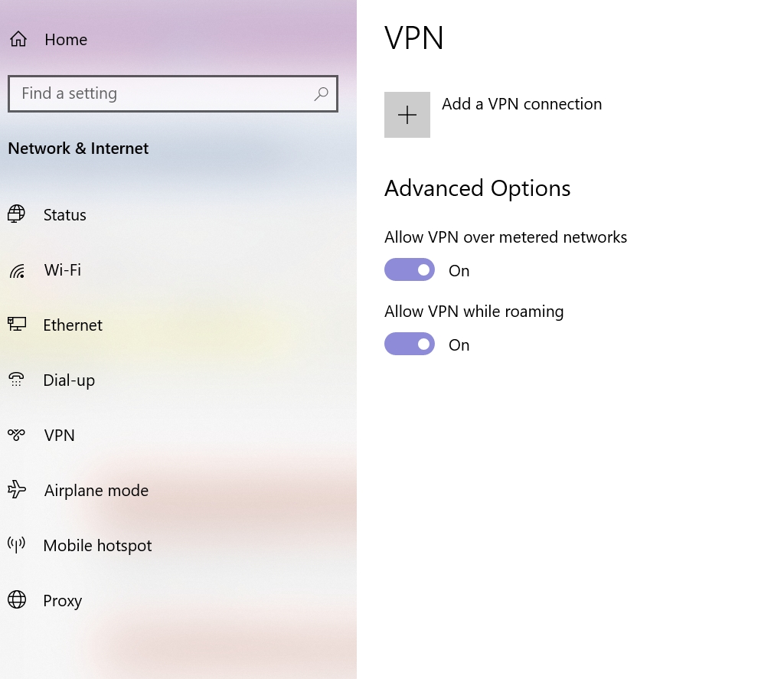Screen dimensions: 784x679
Task: Click the Dial-up phone icon
Action: tap(17, 380)
